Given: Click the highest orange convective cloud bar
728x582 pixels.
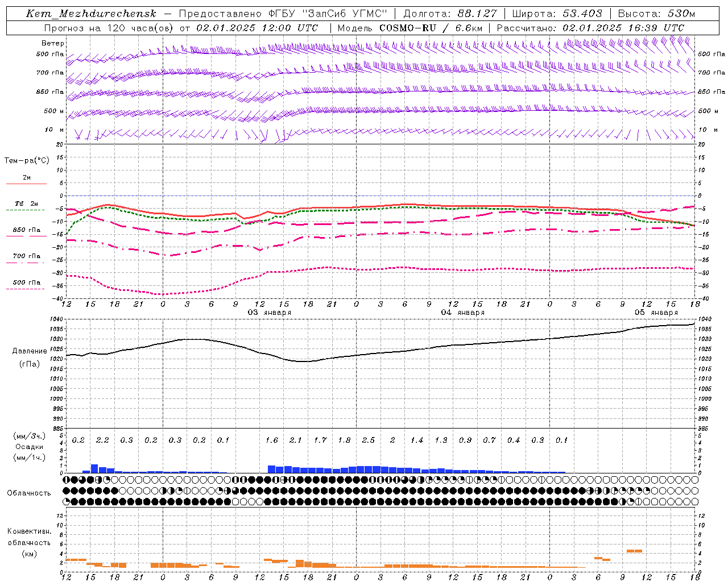Looking at the screenshot, I should click(x=634, y=551).
